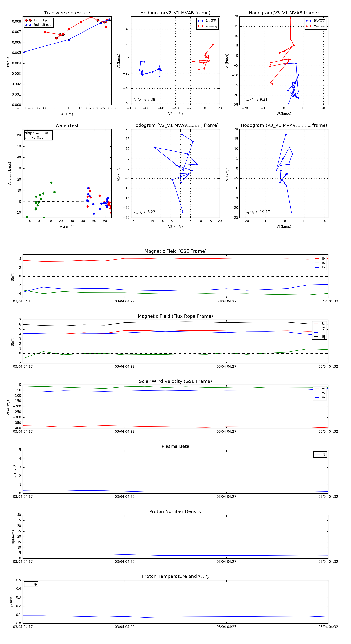Image resolution: width=351 pixels, height=644 pixels.
Task: Click the "A (T·m)" x-axis label
Action: (67, 114)
